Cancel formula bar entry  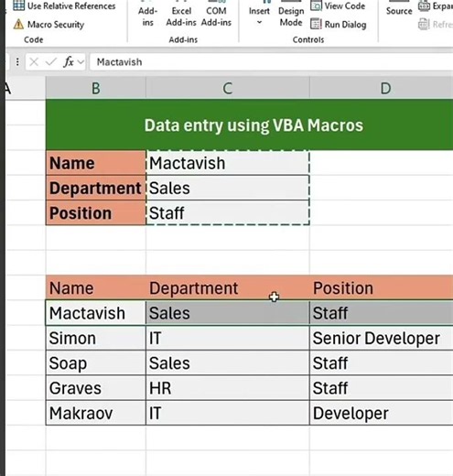click(34, 62)
